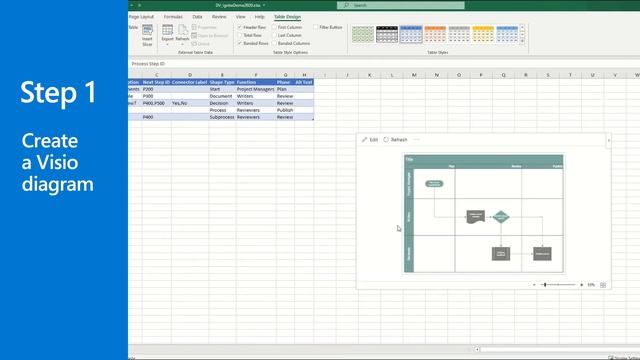Click the Table Styles gallery middle down arrow
This screenshot has height=360, width=640.
pyautogui.click(x=522, y=34)
